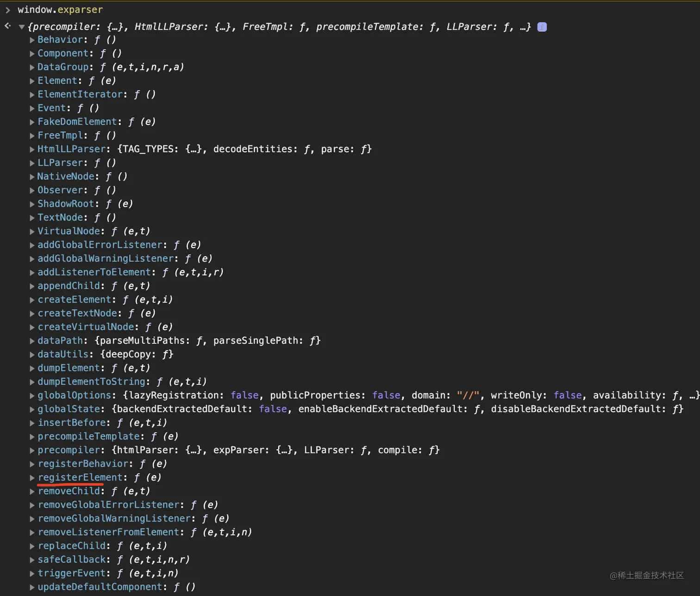Click the object summary preview text
This screenshot has width=700, height=596.
(x=279, y=27)
